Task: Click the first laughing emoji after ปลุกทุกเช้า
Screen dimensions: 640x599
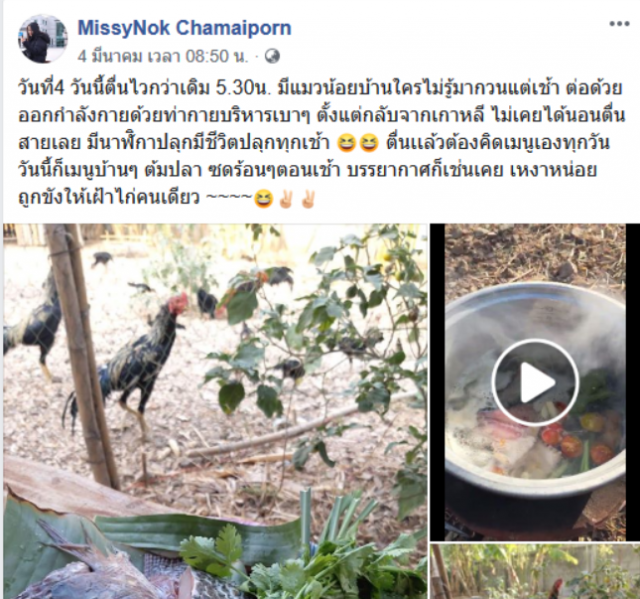Action: (x=347, y=144)
